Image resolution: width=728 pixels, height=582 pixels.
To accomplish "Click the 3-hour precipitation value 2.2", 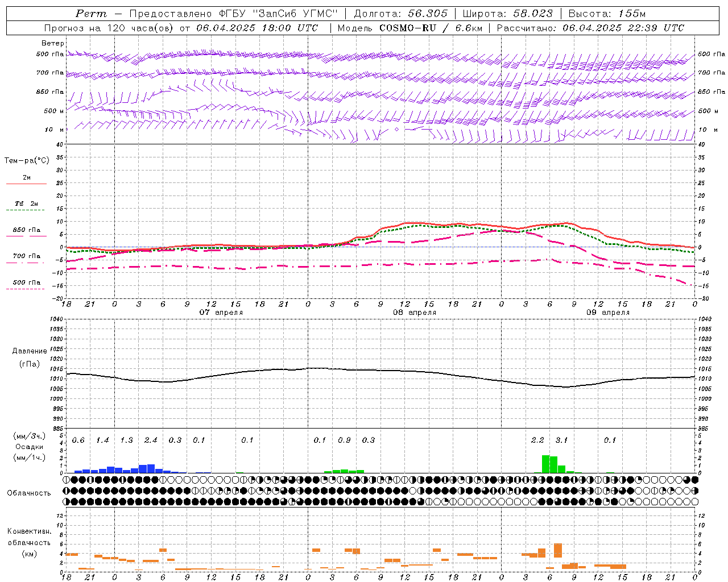I will pyautogui.click(x=537, y=440).
